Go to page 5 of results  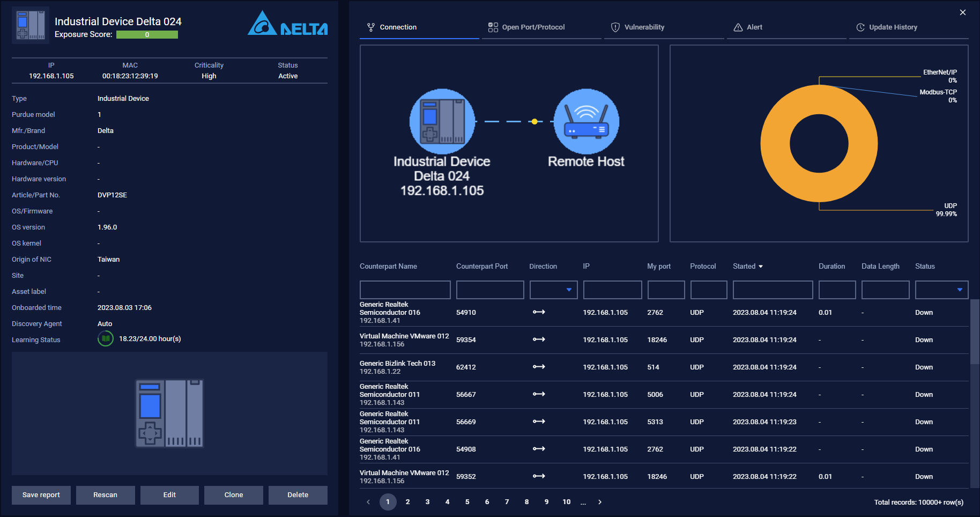467,502
